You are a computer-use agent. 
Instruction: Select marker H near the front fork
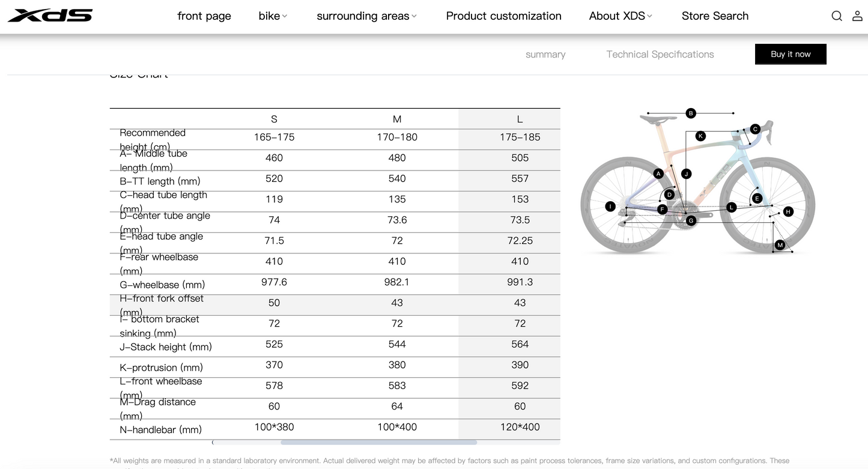tap(788, 211)
